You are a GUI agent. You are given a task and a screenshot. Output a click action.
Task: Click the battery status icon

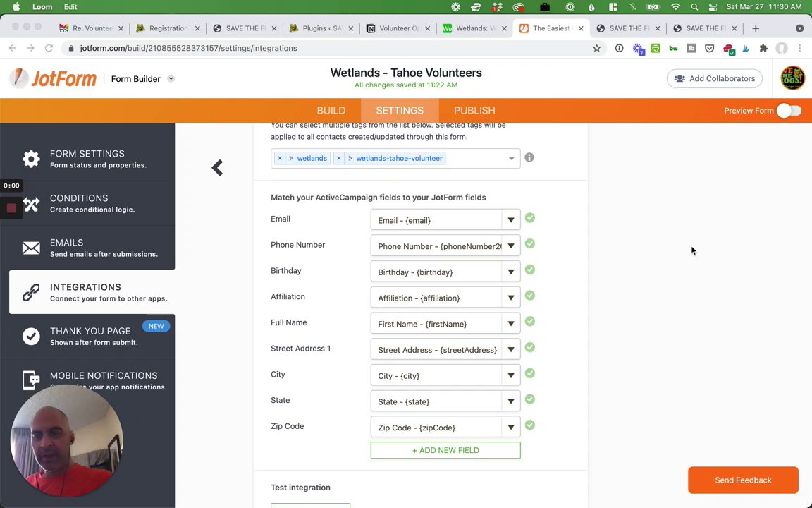point(653,7)
